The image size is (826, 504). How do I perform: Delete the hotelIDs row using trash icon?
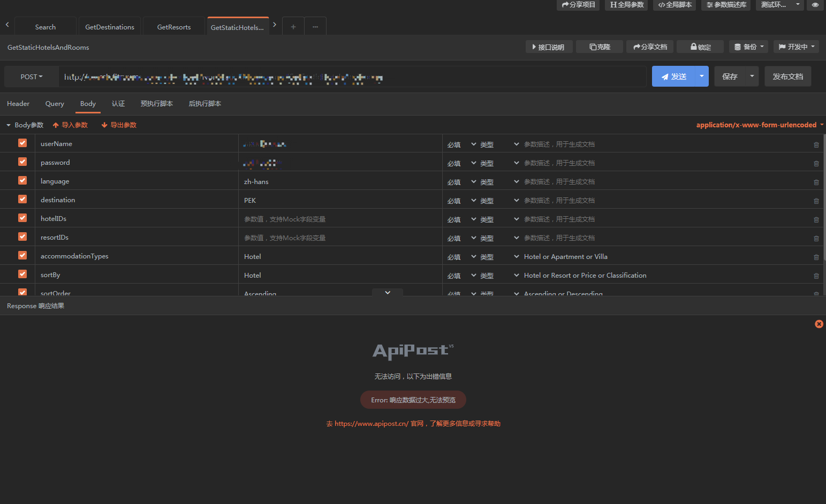tap(816, 219)
